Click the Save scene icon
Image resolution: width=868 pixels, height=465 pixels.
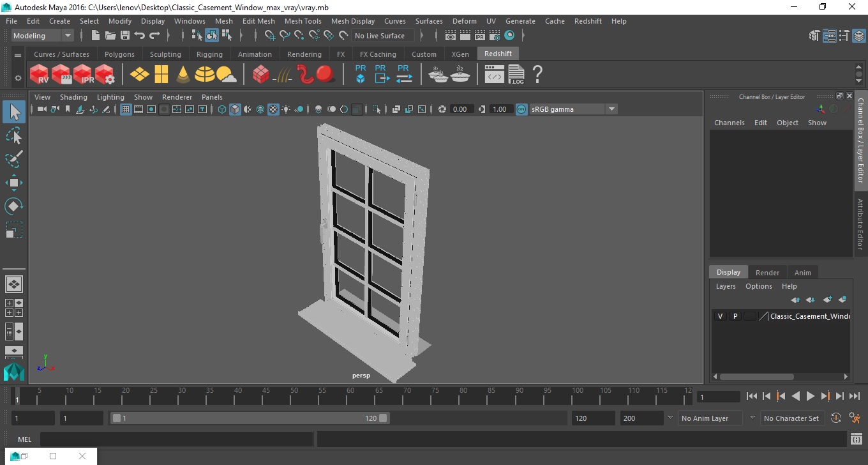click(125, 36)
